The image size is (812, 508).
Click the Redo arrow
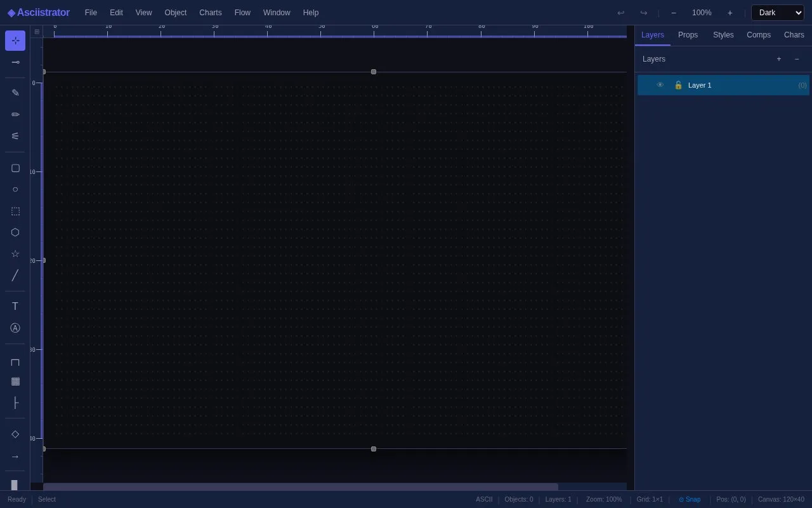[x=643, y=13]
